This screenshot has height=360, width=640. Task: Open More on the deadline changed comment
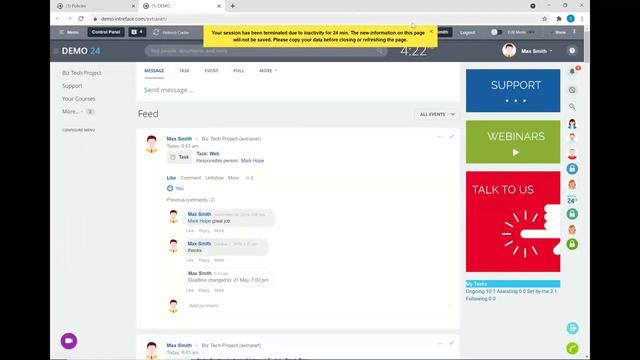[x=219, y=290]
